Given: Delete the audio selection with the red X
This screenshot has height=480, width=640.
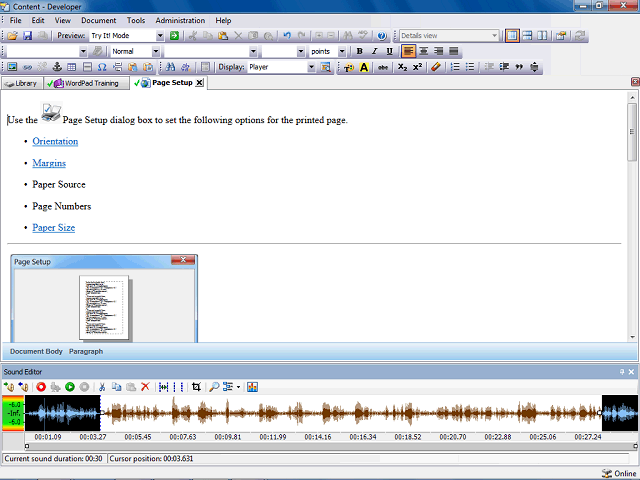Looking at the screenshot, I should [145, 387].
